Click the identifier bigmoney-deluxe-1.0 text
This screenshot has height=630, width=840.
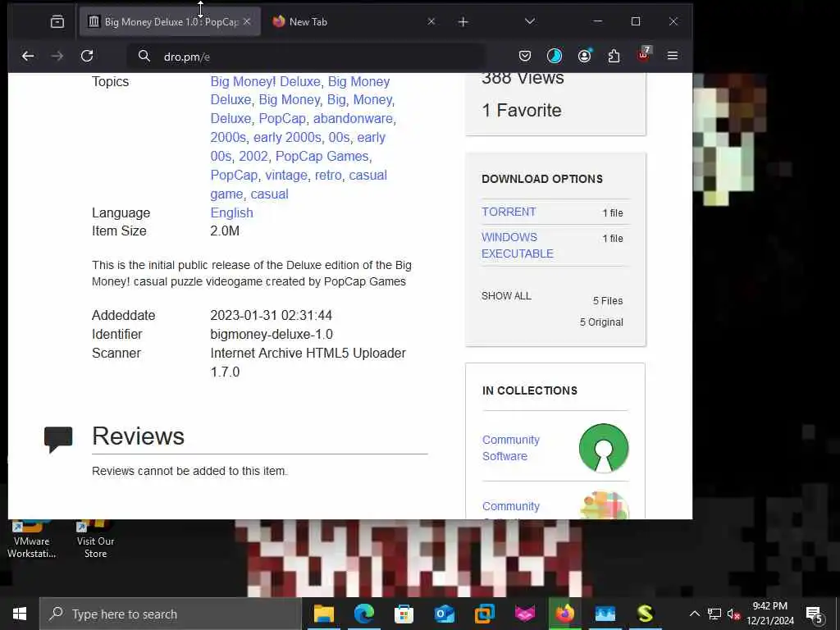point(272,335)
